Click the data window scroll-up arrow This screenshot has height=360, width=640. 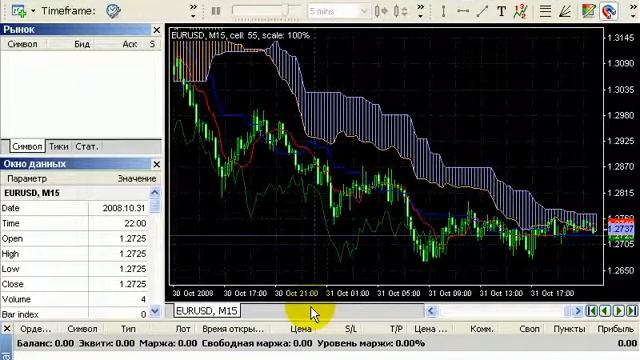click(x=155, y=192)
